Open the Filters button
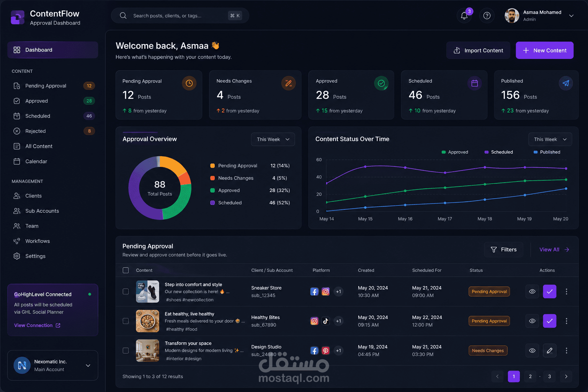Image resolution: width=588 pixels, height=392 pixels. pyautogui.click(x=503, y=250)
